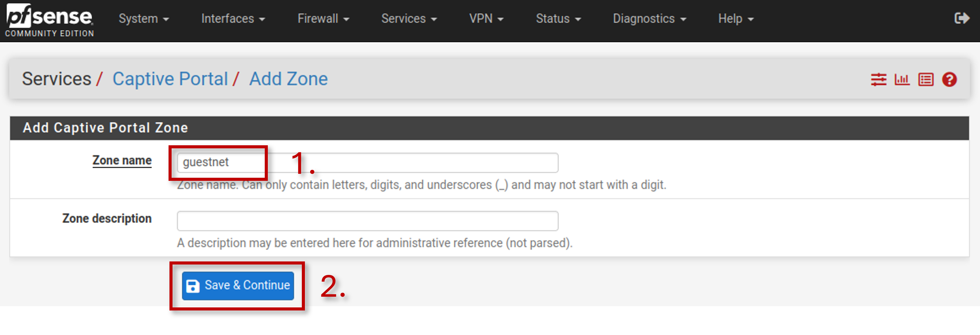Image resolution: width=980 pixels, height=335 pixels.
Task: Click into the Zone description field
Action: [367, 221]
